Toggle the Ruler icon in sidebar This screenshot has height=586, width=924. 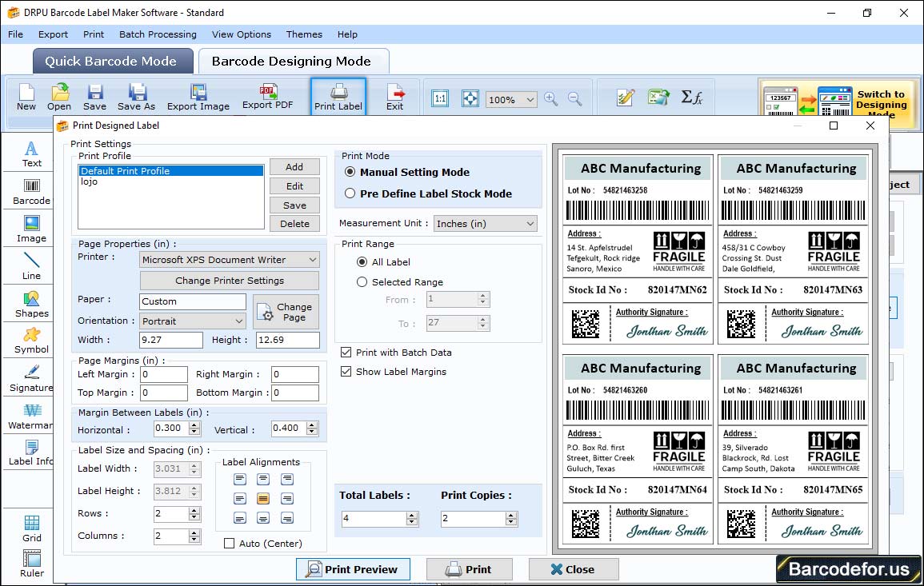pos(32,564)
